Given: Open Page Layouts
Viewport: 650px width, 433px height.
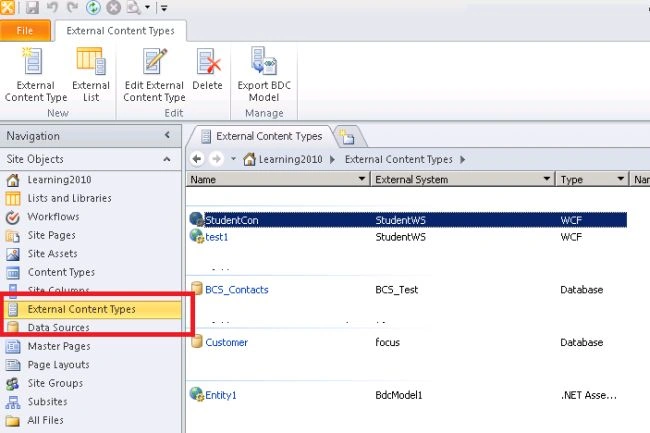Looking at the screenshot, I should click(x=58, y=365).
